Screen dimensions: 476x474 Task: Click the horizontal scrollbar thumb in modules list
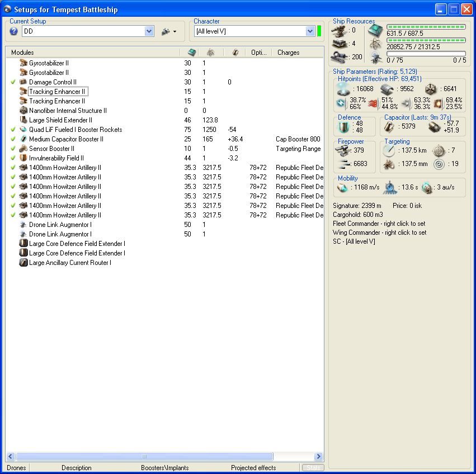point(144,457)
